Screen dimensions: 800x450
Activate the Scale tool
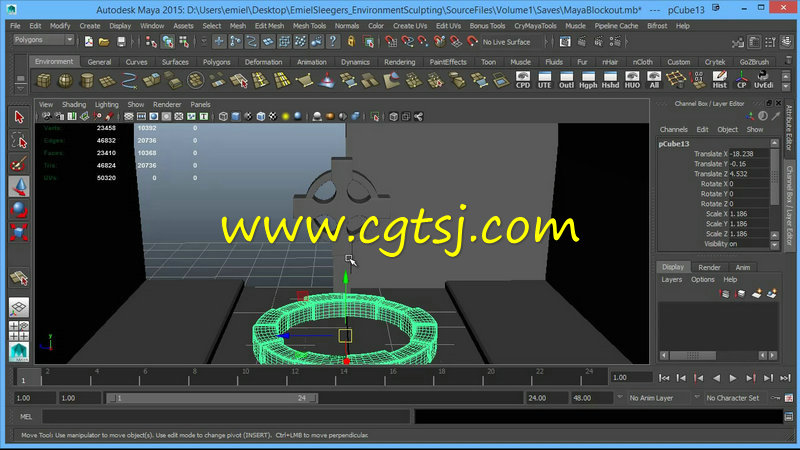(x=19, y=233)
